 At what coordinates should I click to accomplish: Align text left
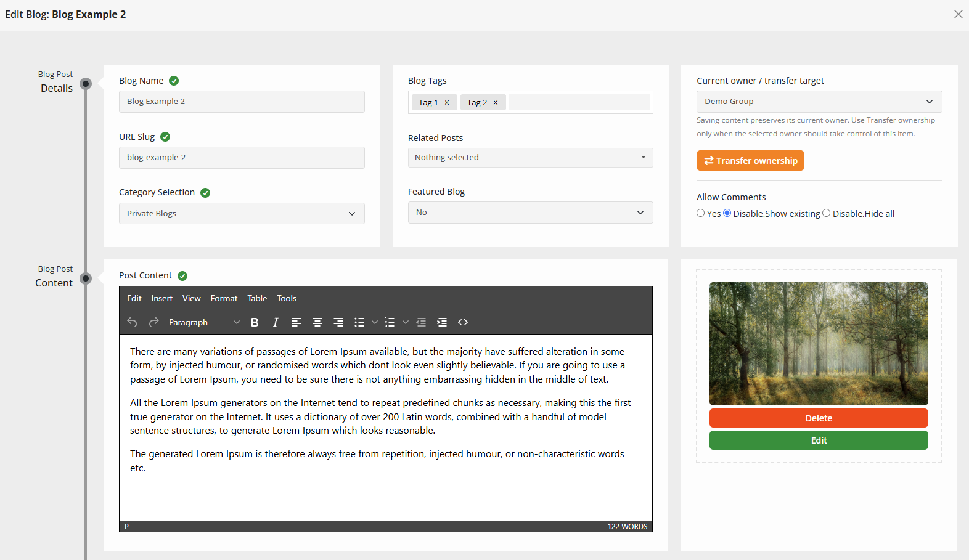(296, 322)
